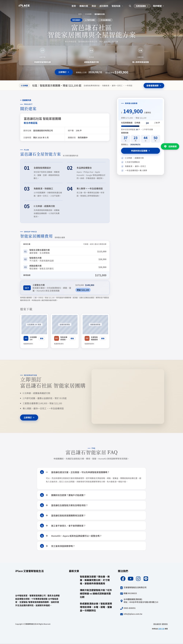
Task: Click the envelope icon beside info@iplace.com.tw
Action: [x=122, y=614]
